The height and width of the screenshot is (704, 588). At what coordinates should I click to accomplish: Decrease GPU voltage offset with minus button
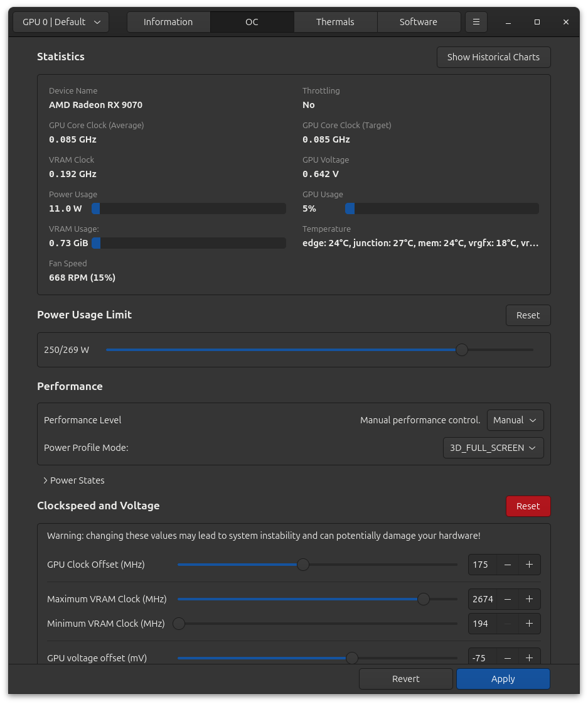(507, 658)
